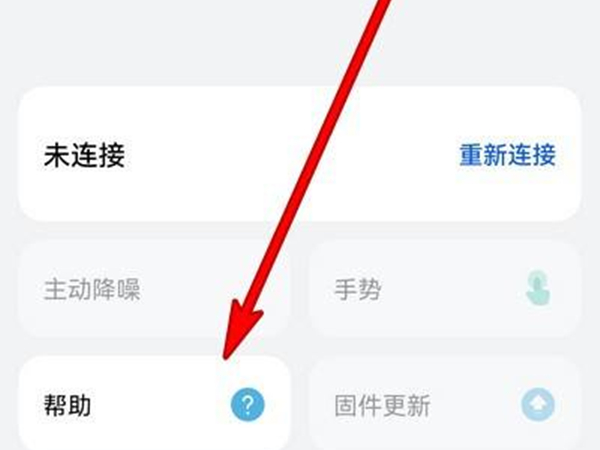
Task: Select the 手势 label text
Action: click(x=358, y=289)
